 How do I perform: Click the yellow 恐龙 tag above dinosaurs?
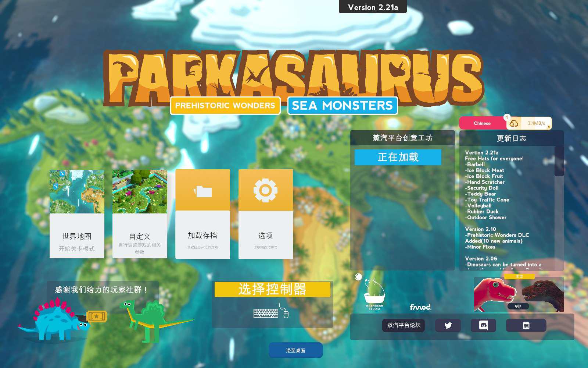519,276
